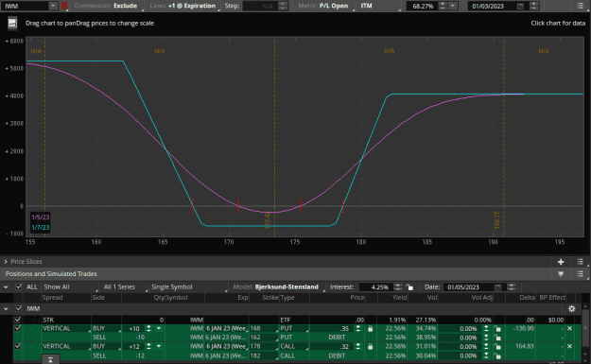Remove the 178/182 CALL vertical with X
The height and width of the screenshot is (364, 591).
click(569, 346)
